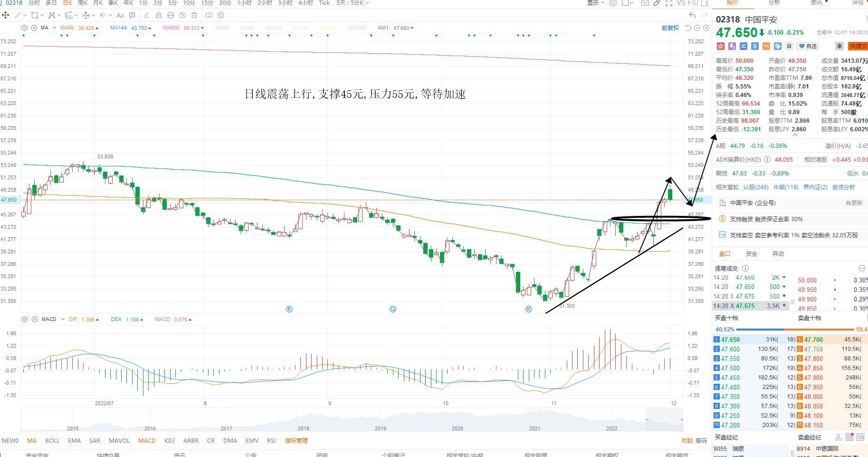Toggle the link compare tool icon

pos(209,15)
